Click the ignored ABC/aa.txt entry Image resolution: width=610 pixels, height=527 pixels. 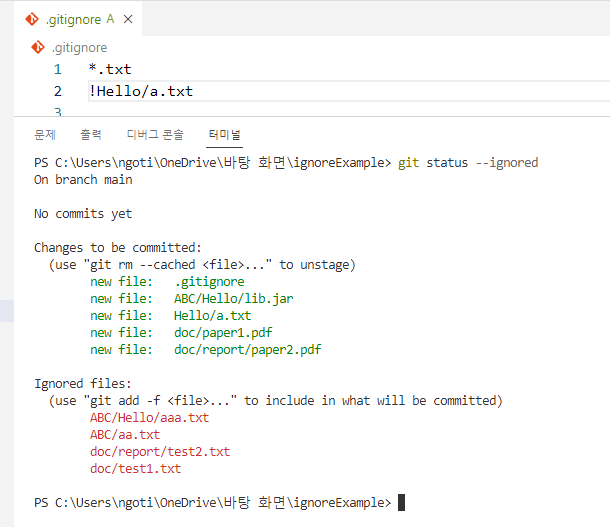[125, 434]
